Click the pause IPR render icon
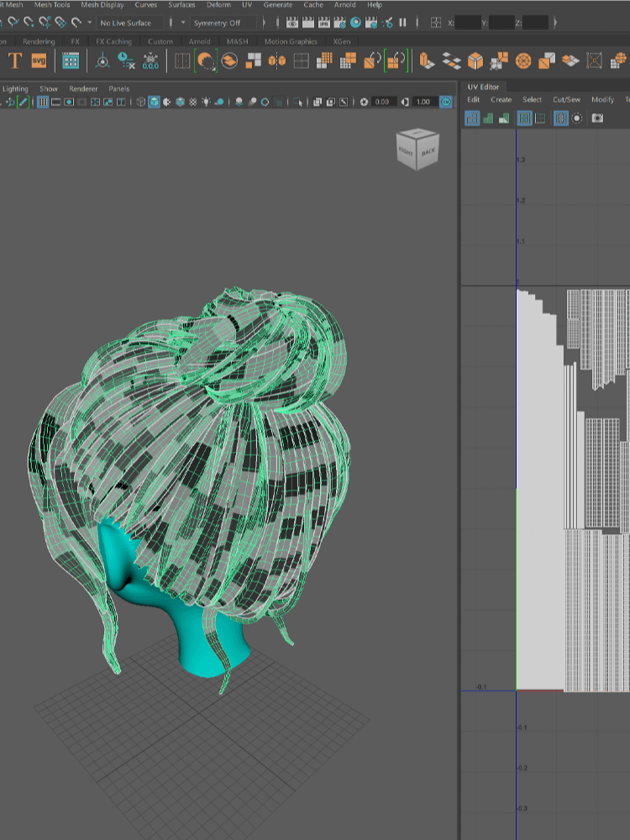 pos(403,23)
